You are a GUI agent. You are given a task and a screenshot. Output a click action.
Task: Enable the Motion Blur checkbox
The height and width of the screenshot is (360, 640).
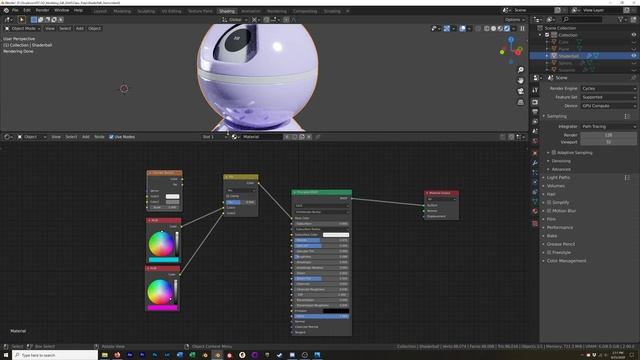point(549,211)
